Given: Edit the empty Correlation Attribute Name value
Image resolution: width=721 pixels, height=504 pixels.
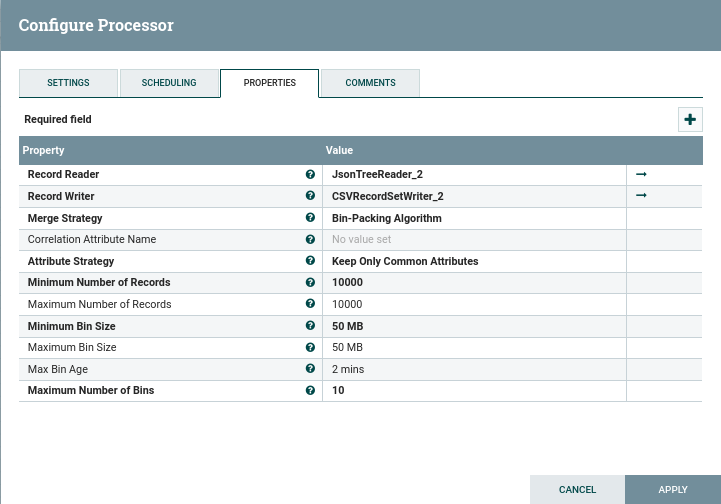Looking at the screenshot, I should (361, 240).
